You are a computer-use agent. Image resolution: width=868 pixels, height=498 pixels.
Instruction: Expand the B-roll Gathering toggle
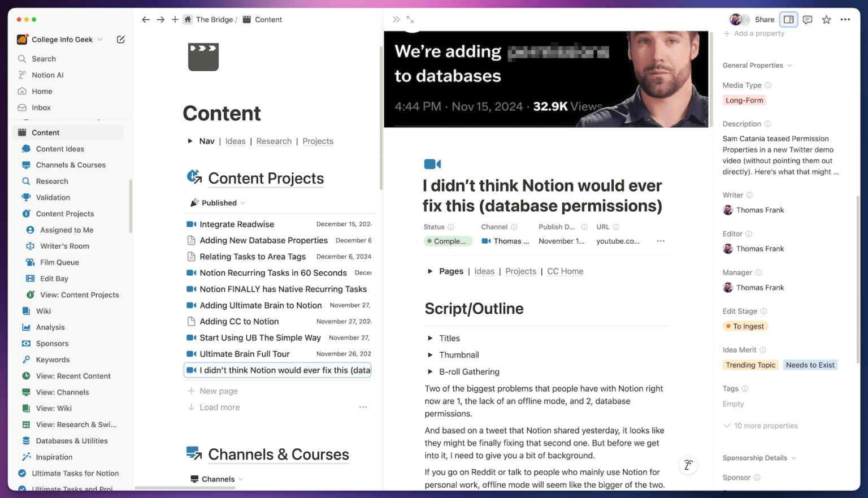point(429,371)
